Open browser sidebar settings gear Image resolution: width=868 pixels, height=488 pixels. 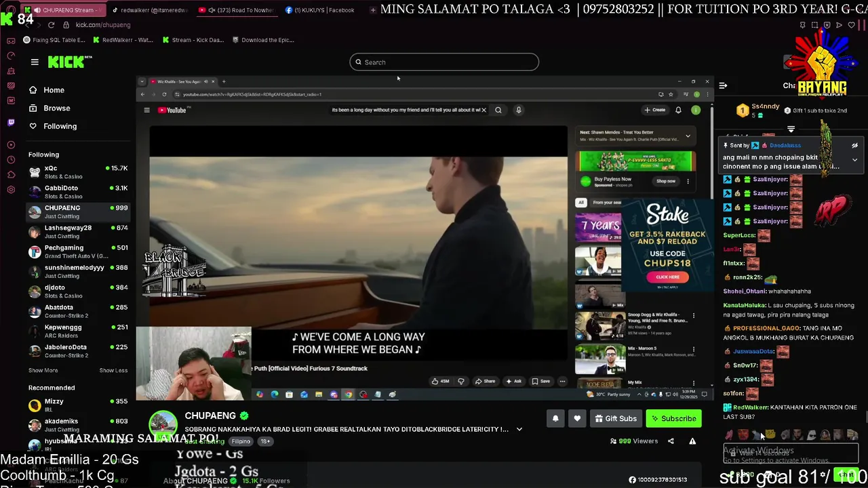[11, 189]
